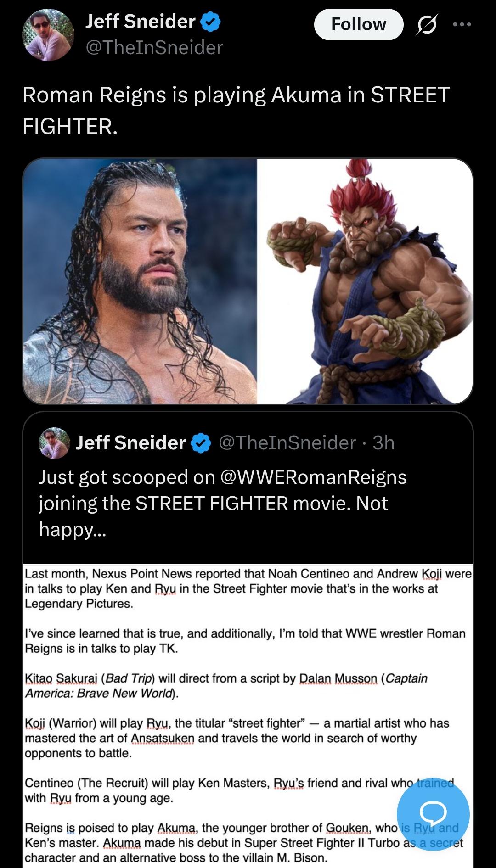Open Jeff Sneider's profile avatar
Image resolution: width=496 pixels, height=868 pixels.
point(48,35)
